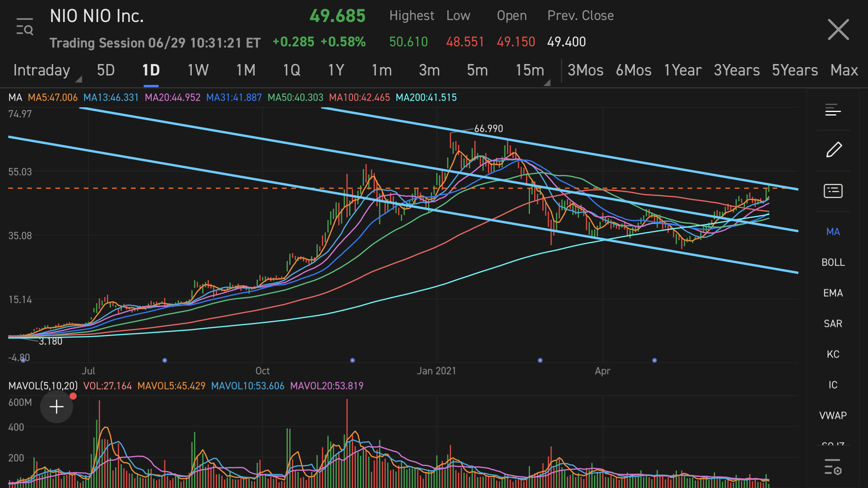Tap the MAVOL5:45.429 value

171,386
